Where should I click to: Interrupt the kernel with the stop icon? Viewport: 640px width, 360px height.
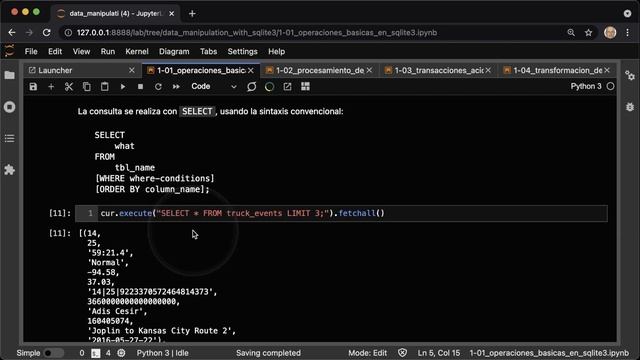140,87
